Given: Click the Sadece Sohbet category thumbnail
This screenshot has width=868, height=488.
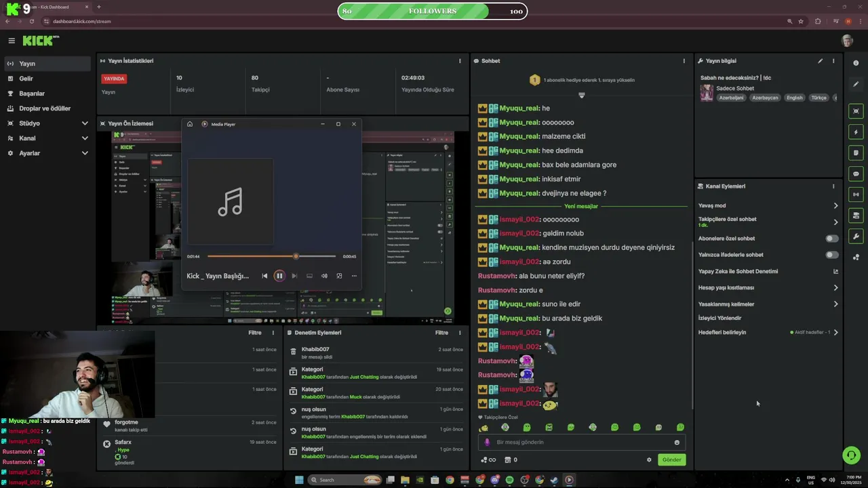Looking at the screenshot, I should pyautogui.click(x=707, y=93).
